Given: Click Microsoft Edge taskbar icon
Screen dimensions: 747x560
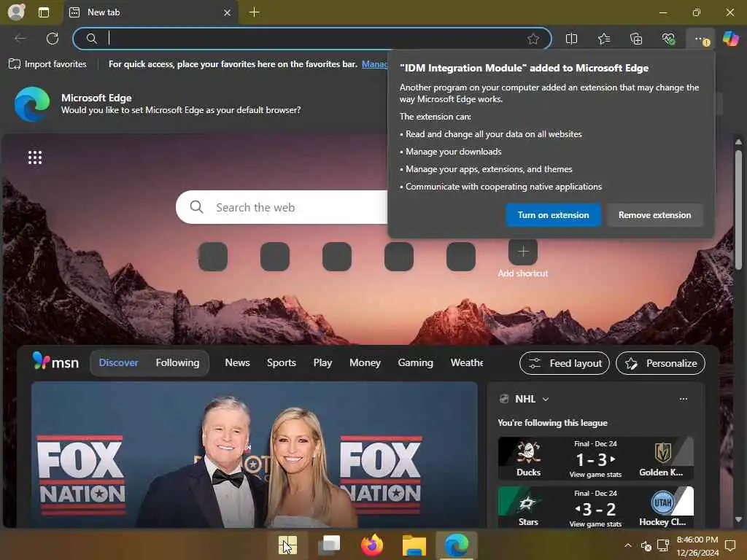Looking at the screenshot, I should click(457, 545).
